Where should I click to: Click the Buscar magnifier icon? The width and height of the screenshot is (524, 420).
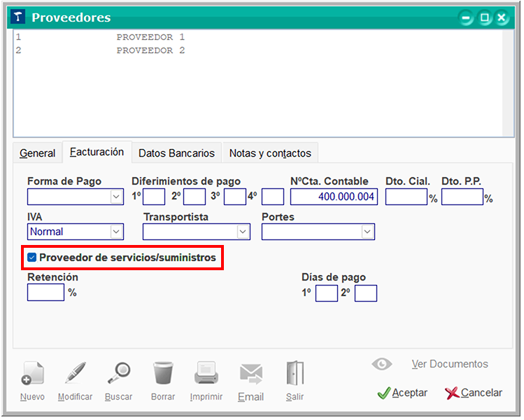coord(119,372)
